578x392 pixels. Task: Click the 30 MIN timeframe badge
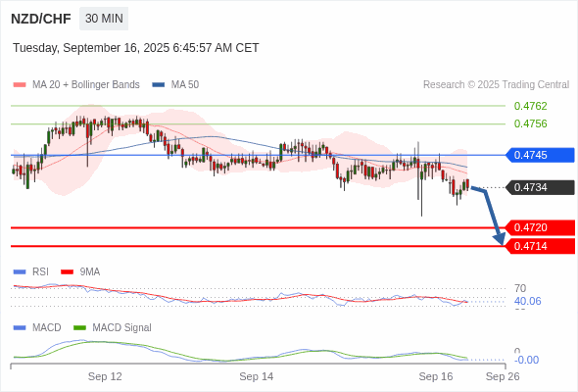click(104, 19)
